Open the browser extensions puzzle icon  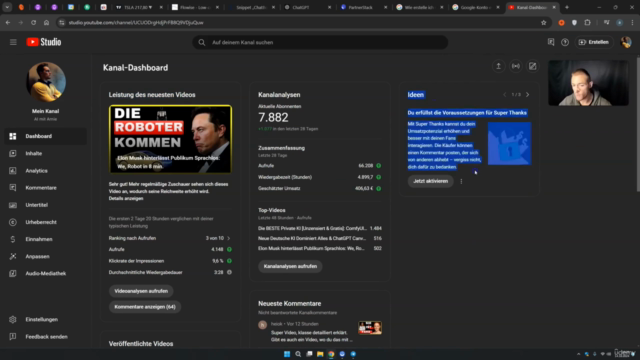coord(587,23)
